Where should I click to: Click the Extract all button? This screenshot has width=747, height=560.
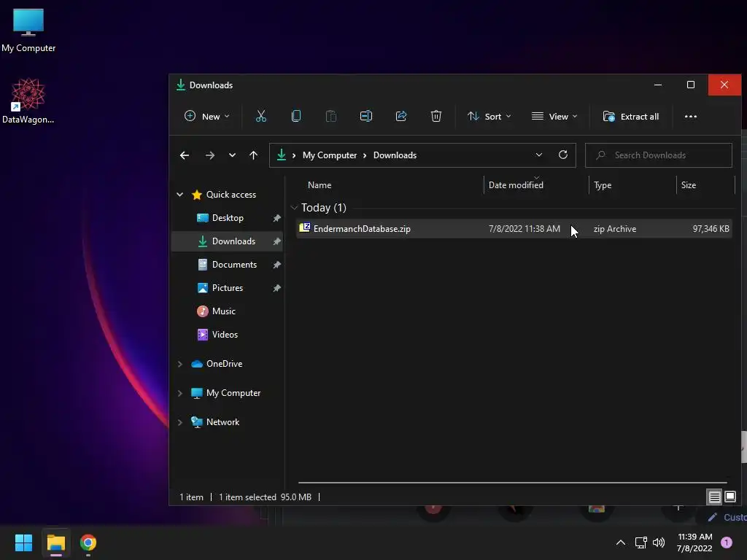tap(631, 116)
